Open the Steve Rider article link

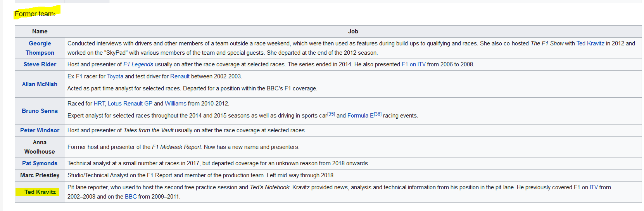[x=40, y=64]
